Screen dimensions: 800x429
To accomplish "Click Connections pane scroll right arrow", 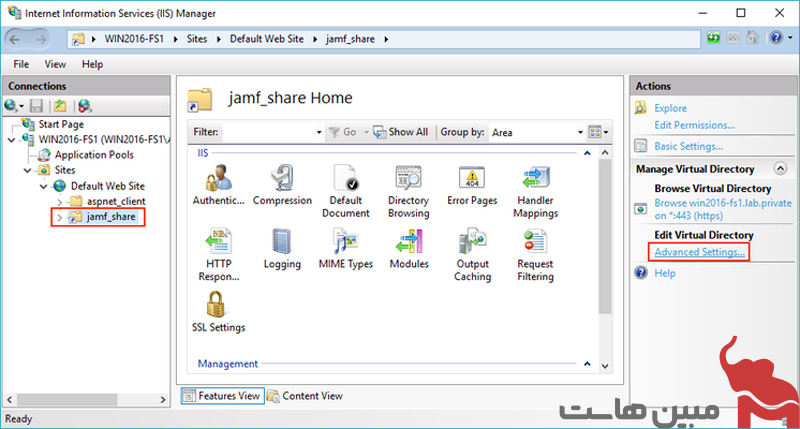I will (163, 399).
